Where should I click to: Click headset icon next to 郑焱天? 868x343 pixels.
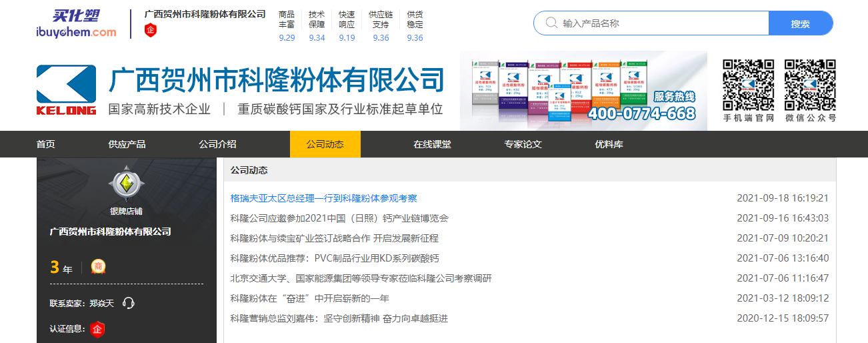tap(129, 303)
